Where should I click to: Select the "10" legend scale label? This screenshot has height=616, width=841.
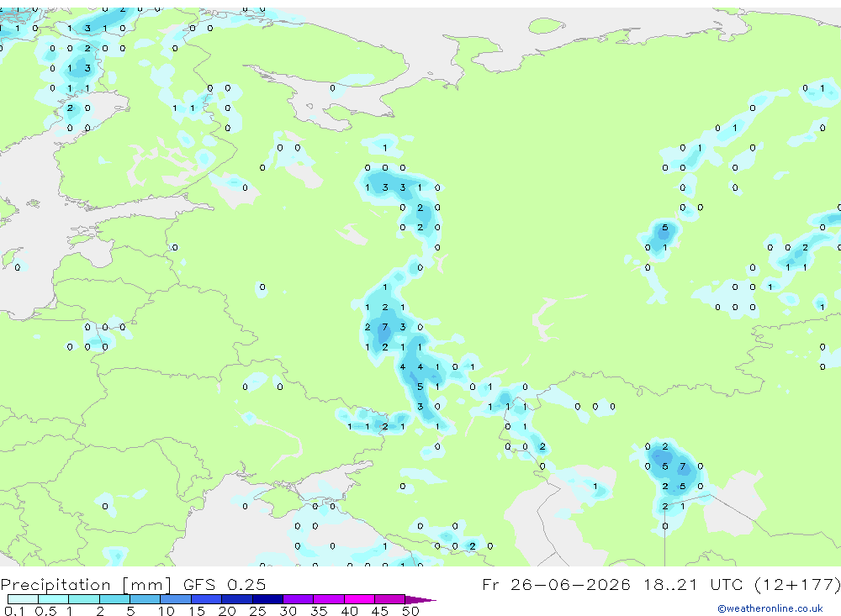(167, 611)
